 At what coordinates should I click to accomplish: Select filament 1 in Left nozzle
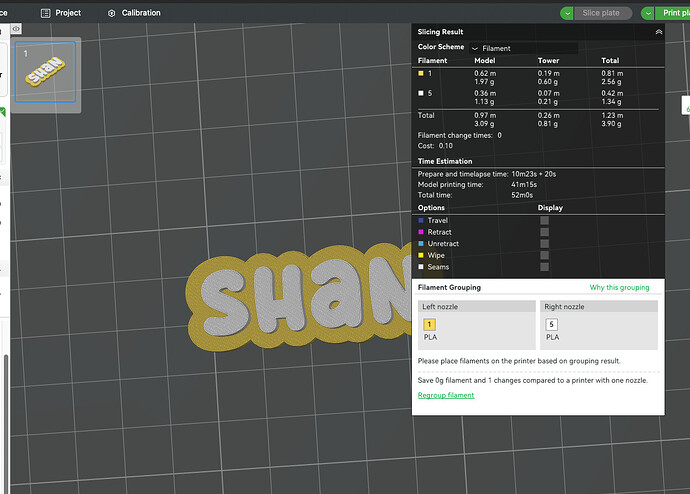pos(429,325)
